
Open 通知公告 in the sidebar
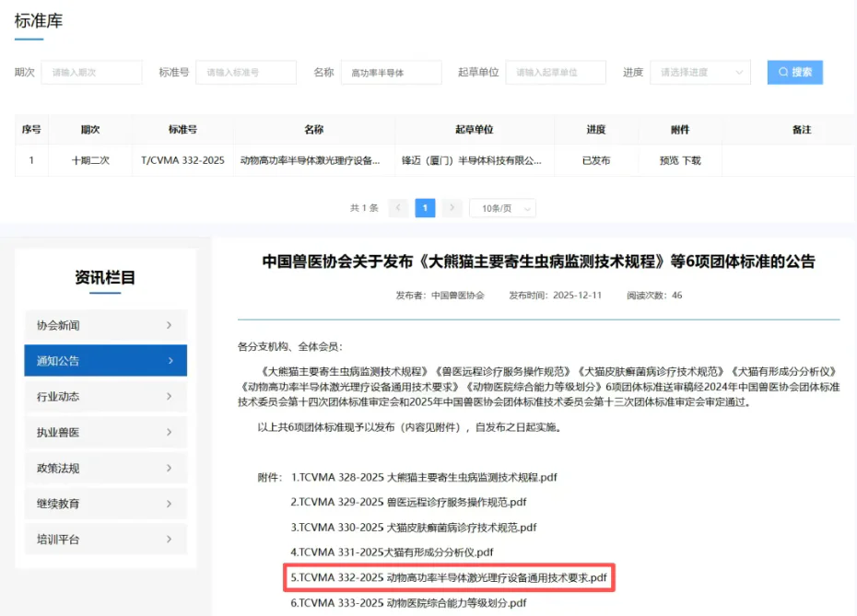(105, 360)
